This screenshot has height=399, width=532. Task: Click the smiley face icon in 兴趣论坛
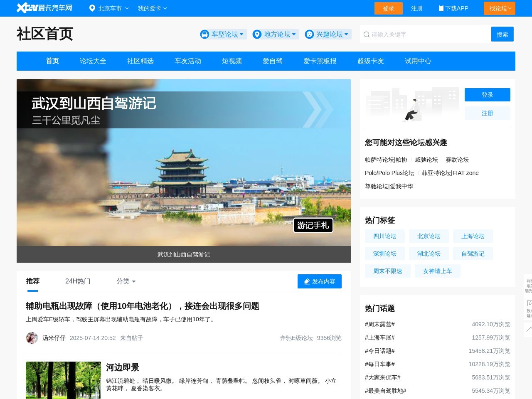(x=309, y=34)
